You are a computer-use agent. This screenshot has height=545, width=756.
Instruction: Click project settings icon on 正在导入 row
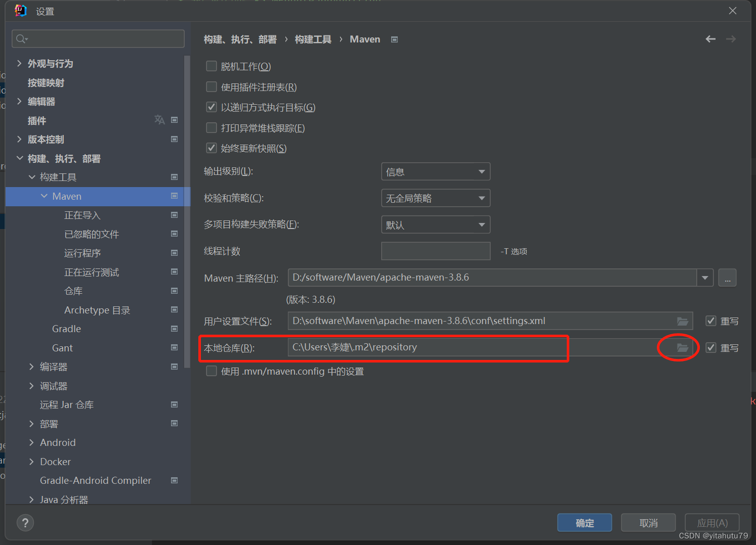pyautogui.click(x=175, y=215)
